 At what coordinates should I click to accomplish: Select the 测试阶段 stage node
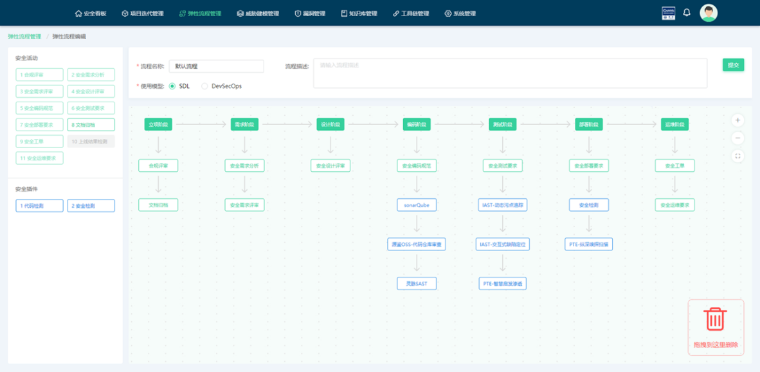point(503,125)
